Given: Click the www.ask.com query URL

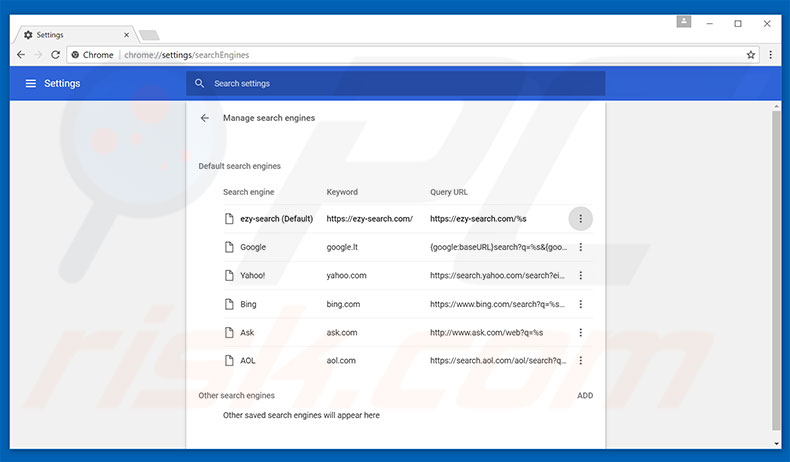Looking at the screenshot, I should 486,333.
